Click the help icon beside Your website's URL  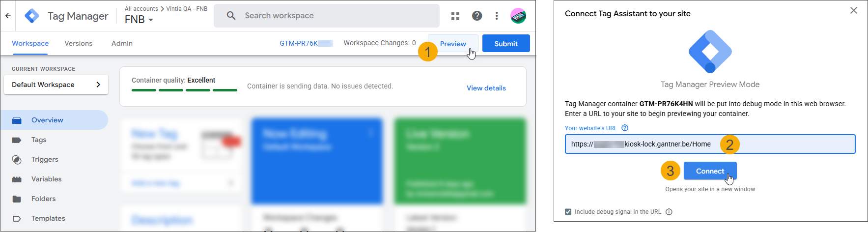[x=625, y=128]
